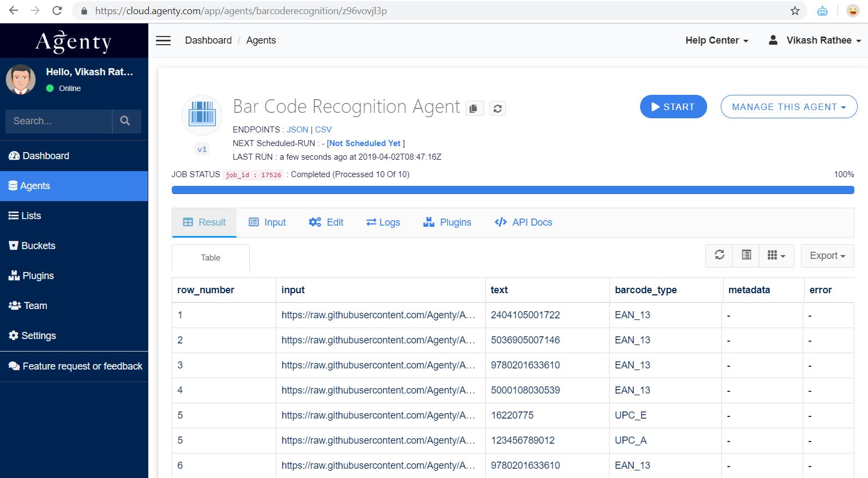Click the v1 version badge
This screenshot has height=478, width=868.
[202, 149]
